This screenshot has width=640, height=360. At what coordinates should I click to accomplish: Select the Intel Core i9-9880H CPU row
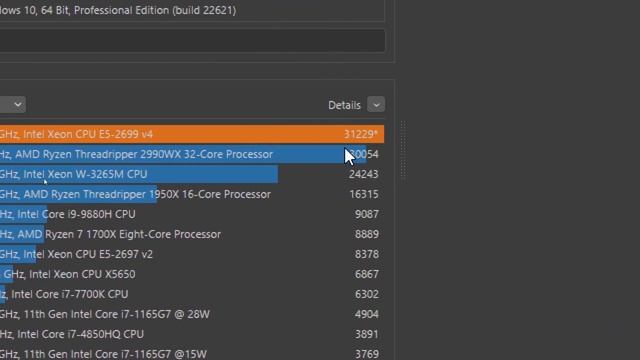pos(192,214)
